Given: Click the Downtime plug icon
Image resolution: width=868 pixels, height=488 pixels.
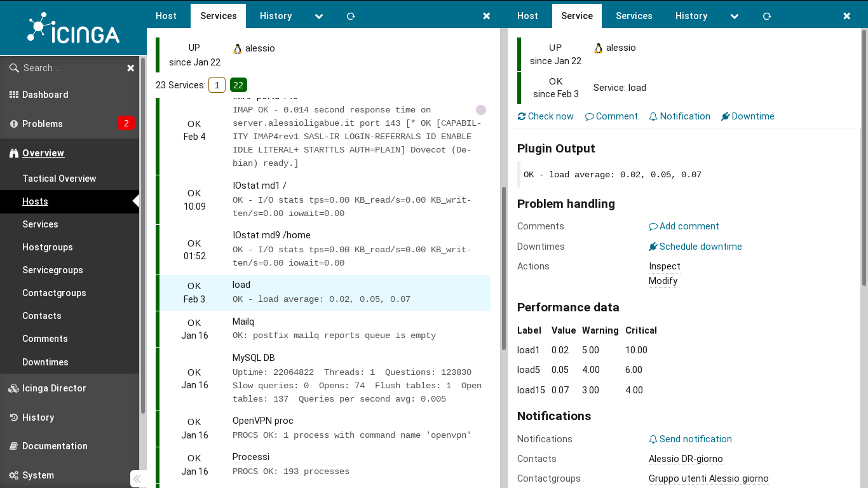Looking at the screenshot, I should [x=726, y=116].
